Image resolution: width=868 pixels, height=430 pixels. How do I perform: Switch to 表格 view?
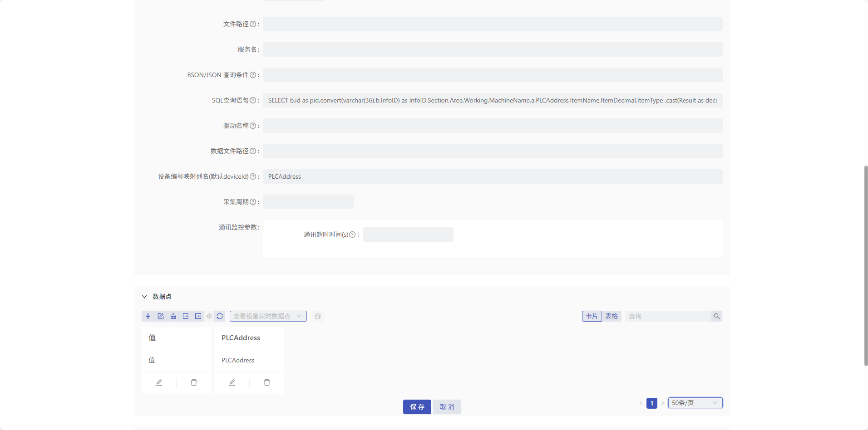pyautogui.click(x=611, y=316)
